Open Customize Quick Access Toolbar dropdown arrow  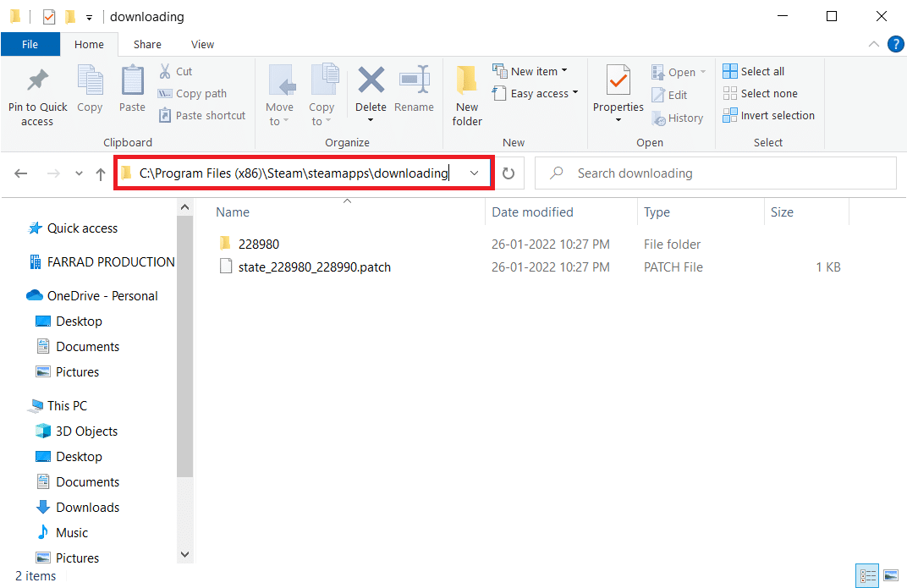tap(89, 18)
